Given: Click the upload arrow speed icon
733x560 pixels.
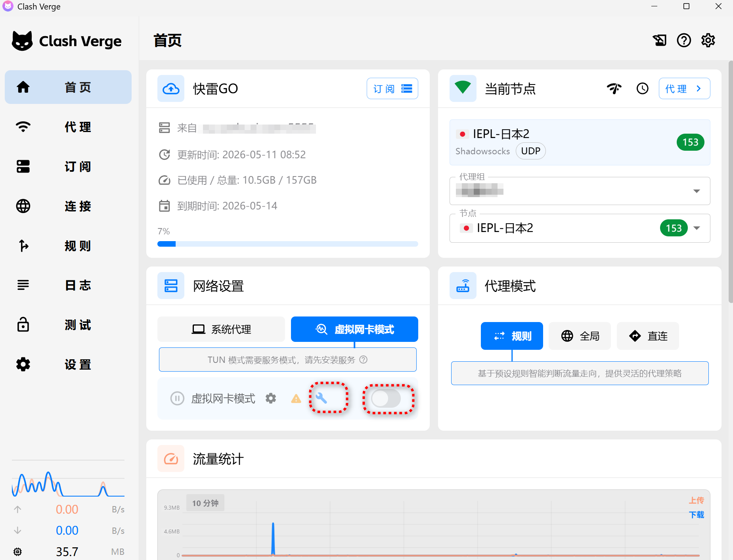Looking at the screenshot, I should pos(17,509).
